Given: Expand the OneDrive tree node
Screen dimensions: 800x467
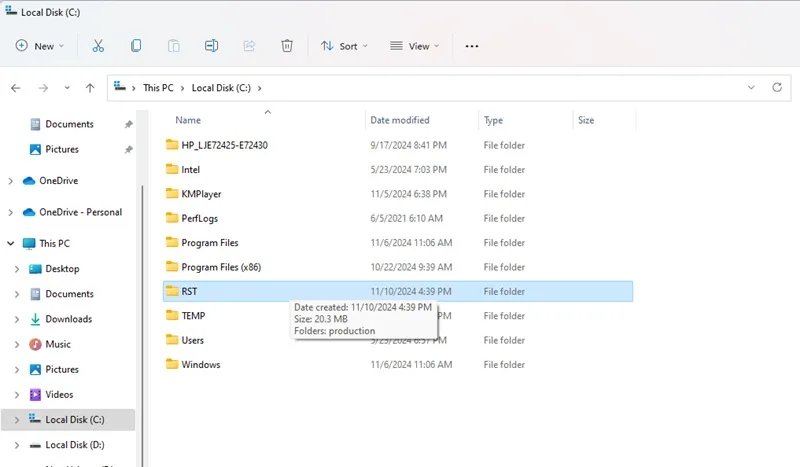Looking at the screenshot, I should [x=10, y=181].
